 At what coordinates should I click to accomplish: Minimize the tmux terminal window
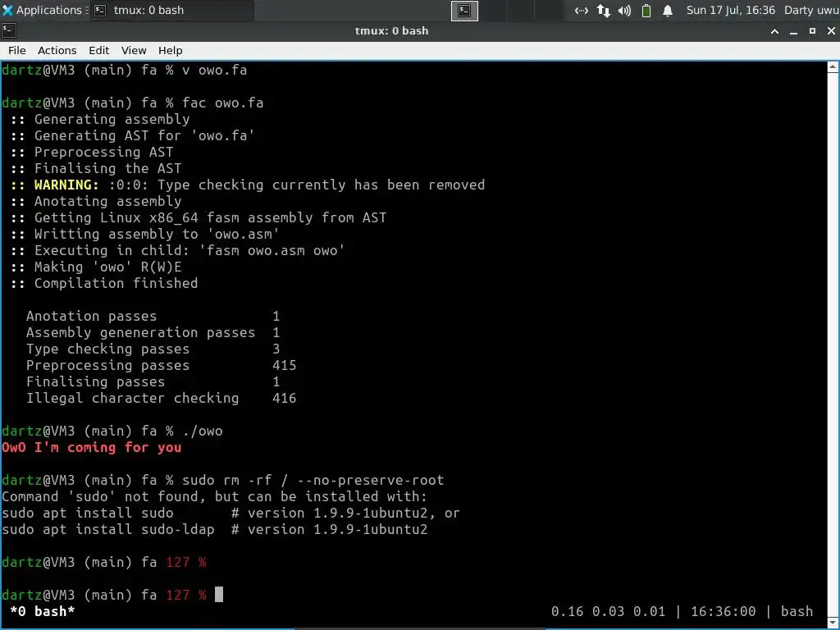point(793,31)
